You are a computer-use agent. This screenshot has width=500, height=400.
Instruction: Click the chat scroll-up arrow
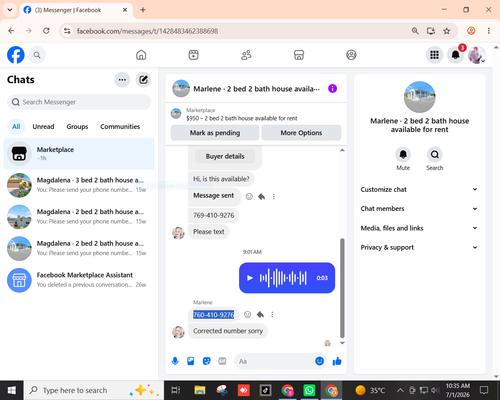click(x=342, y=150)
